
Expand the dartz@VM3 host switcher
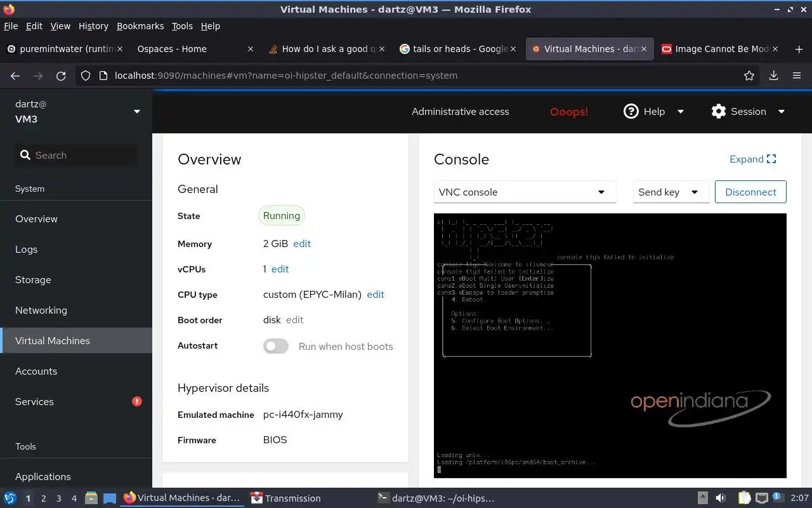click(137, 112)
